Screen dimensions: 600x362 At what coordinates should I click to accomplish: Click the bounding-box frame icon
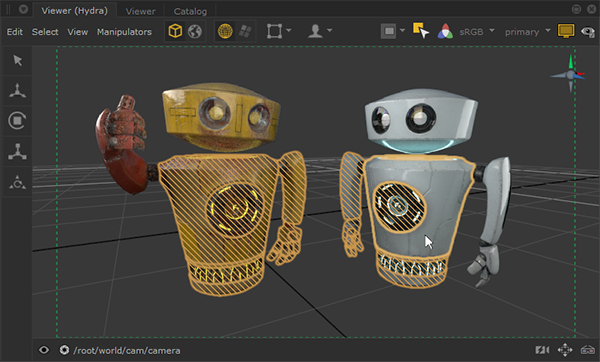274,31
